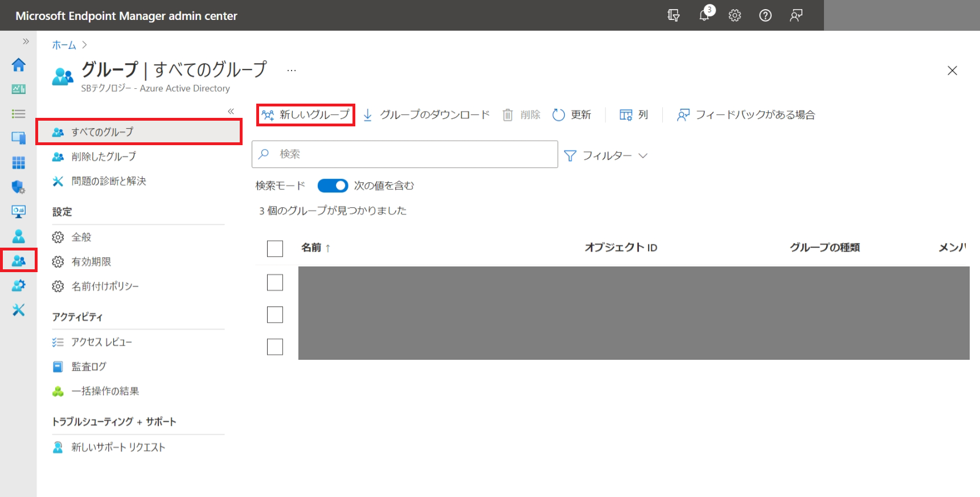
Task: Open portal settings gear in header
Action: point(735,15)
